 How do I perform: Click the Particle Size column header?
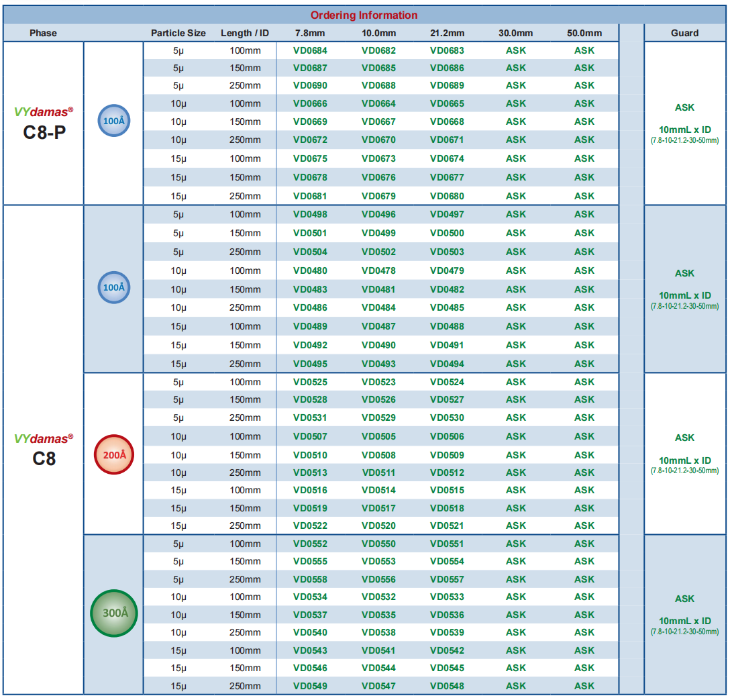[178, 33]
